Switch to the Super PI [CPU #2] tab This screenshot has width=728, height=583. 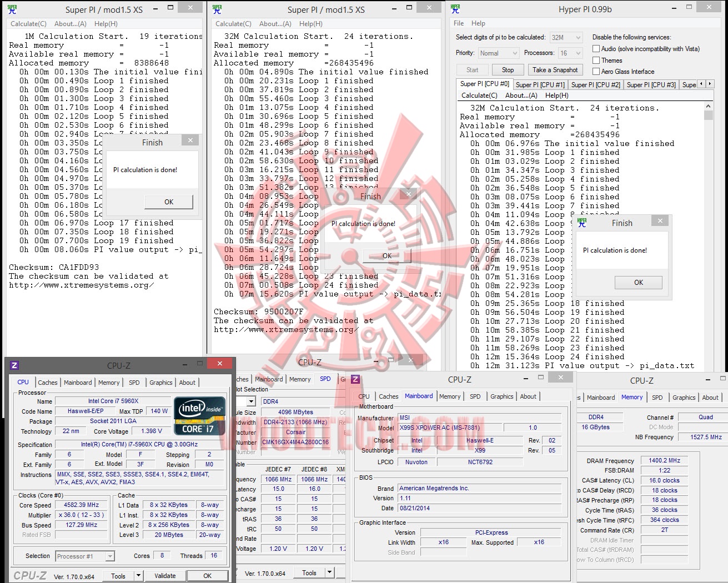coord(595,84)
